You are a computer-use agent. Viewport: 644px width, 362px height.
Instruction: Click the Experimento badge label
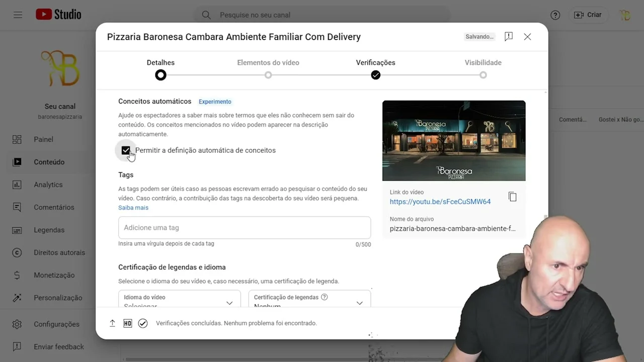pyautogui.click(x=215, y=102)
